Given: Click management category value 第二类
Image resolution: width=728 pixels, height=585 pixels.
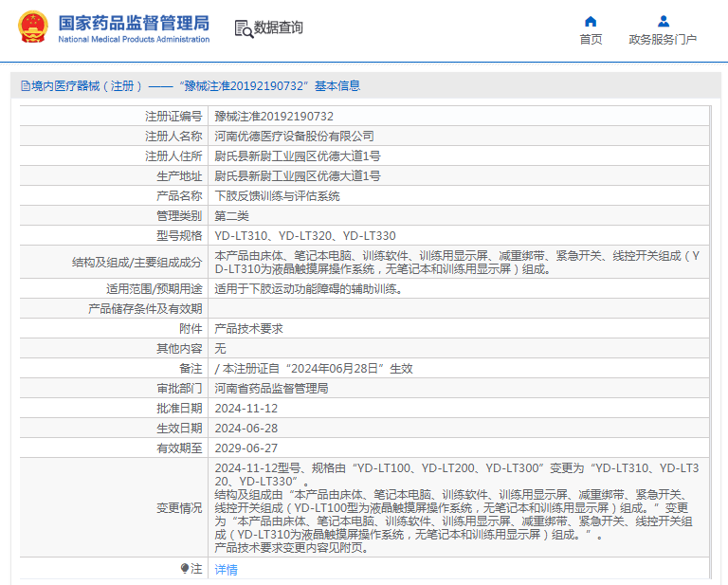Looking at the screenshot, I should tap(231, 216).
